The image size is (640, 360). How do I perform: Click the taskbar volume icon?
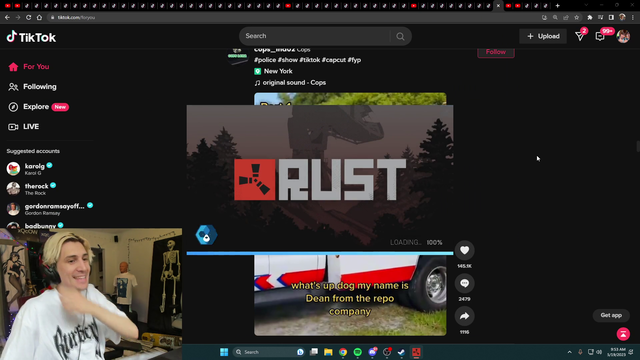599,352
